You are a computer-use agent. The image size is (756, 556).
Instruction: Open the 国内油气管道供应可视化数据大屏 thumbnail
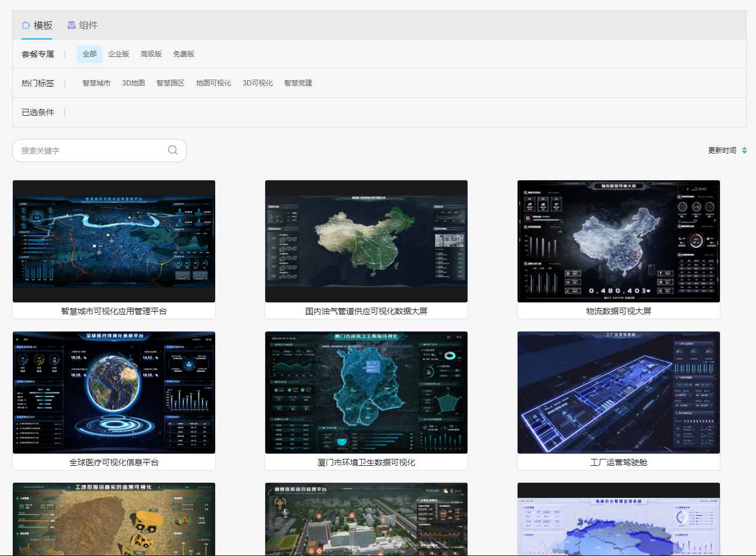click(x=366, y=241)
